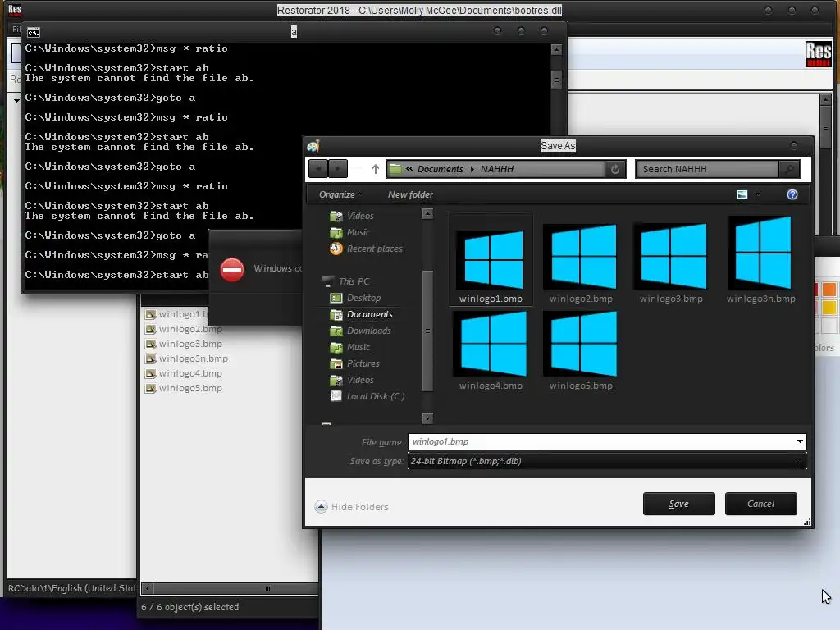
Task: Select winlogo3n.bmp thumbnail in Save As
Action: click(761, 260)
